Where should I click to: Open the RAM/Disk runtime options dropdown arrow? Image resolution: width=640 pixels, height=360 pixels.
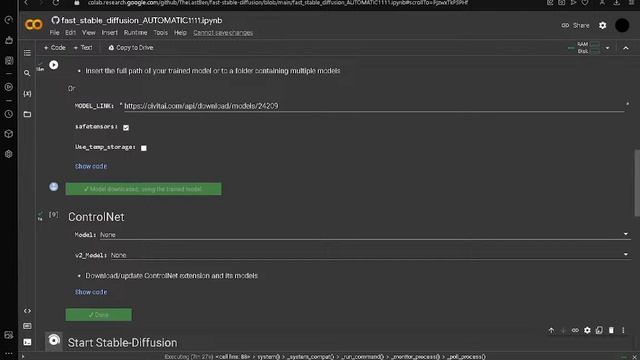(607, 48)
